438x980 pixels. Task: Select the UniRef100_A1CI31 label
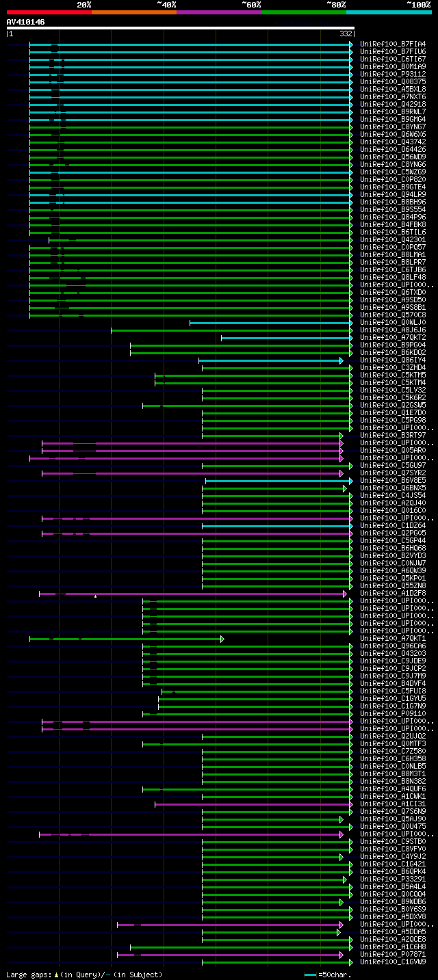[x=393, y=804]
